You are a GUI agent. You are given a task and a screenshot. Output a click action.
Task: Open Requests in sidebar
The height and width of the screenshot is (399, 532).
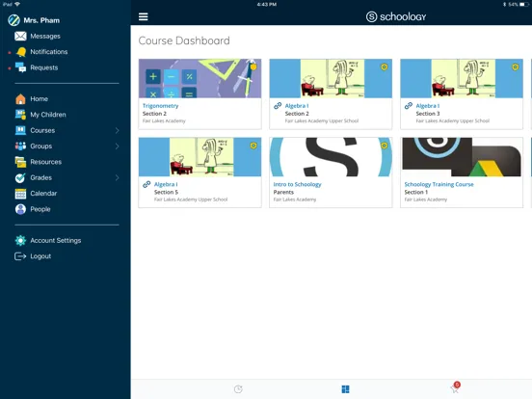pos(44,67)
